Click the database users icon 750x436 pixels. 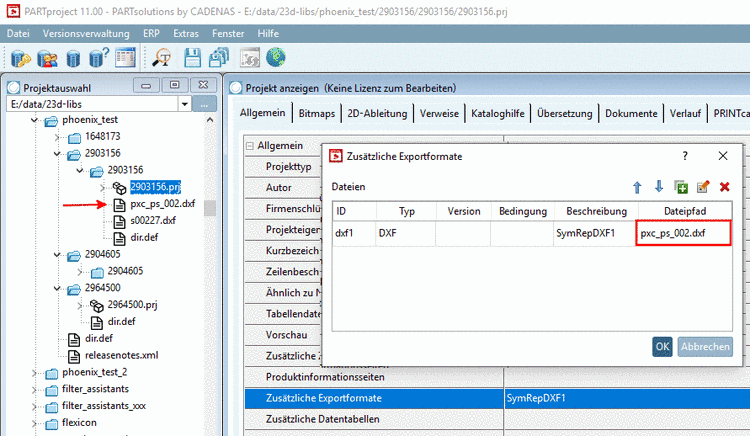[x=47, y=58]
